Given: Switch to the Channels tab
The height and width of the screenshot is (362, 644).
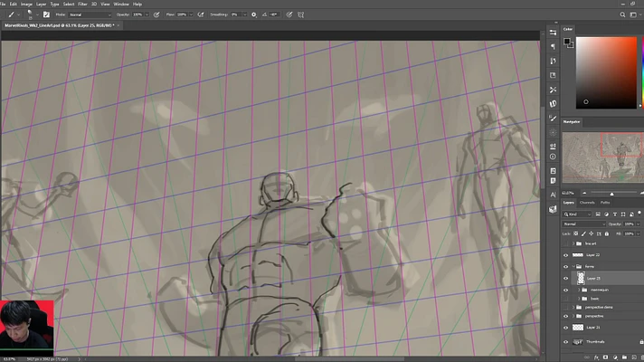Looking at the screenshot, I should [587, 203].
